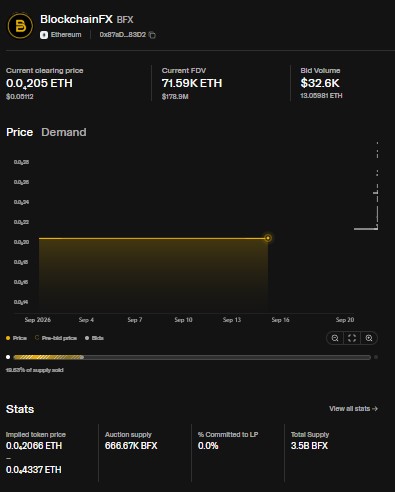Click the Sep 16 axis label
Screen dimensions: 395x492
(280, 320)
